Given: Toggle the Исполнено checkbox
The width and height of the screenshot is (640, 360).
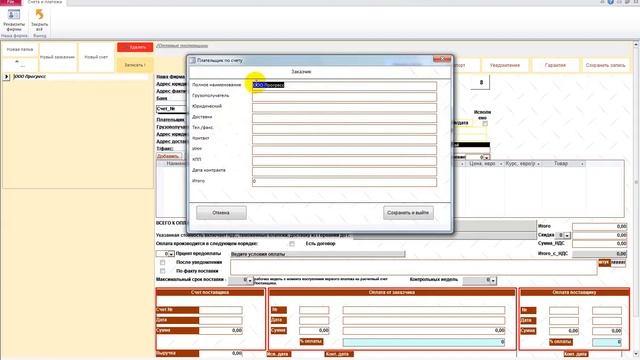Looking at the screenshot, I should click(x=485, y=123).
